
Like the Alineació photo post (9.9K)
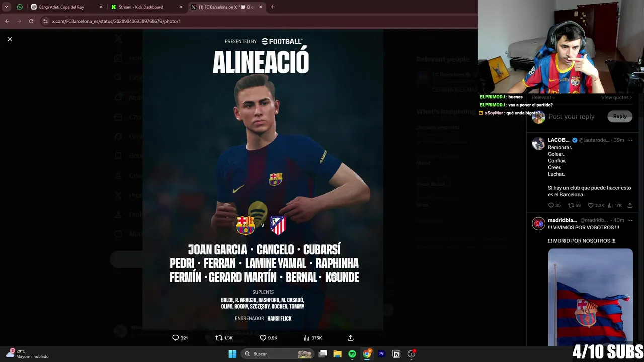pos(268,338)
